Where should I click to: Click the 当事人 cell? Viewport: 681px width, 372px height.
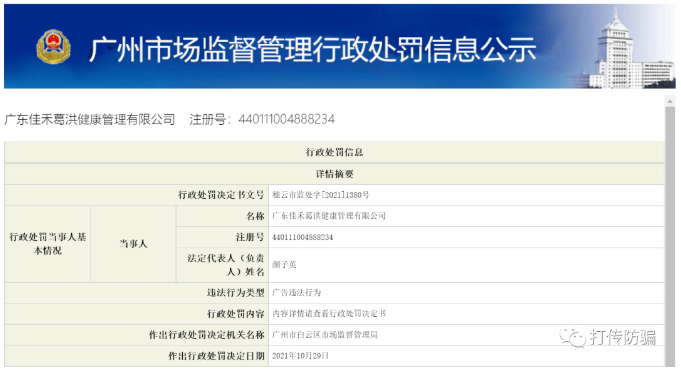(x=133, y=244)
